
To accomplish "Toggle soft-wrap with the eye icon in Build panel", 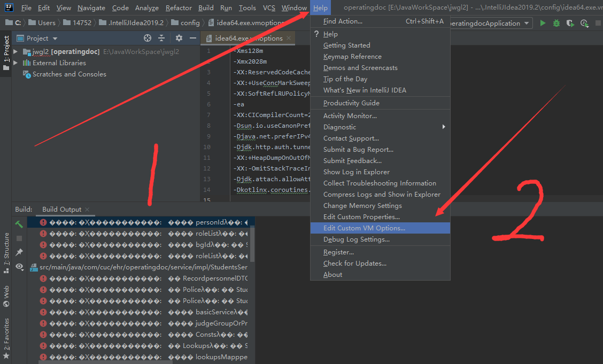I will pos(18,266).
